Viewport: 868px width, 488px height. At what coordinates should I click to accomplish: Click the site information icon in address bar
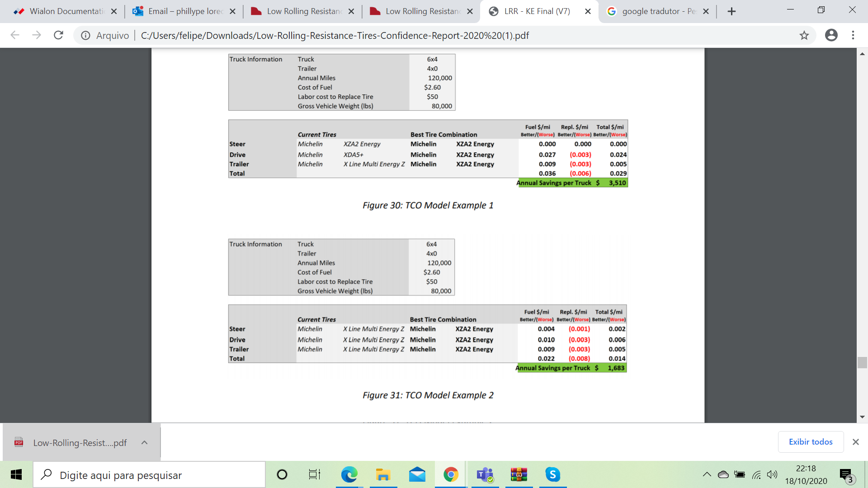click(85, 35)
